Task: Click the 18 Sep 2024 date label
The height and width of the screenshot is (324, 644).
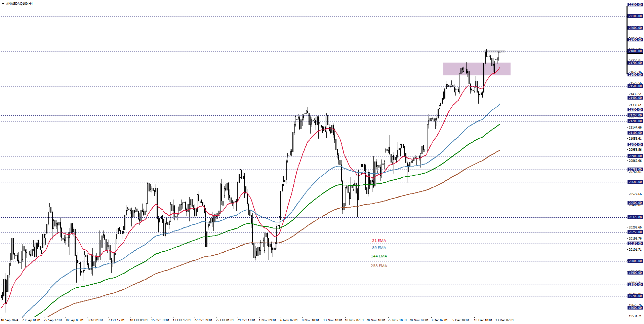Action: (x=9, y=320)
